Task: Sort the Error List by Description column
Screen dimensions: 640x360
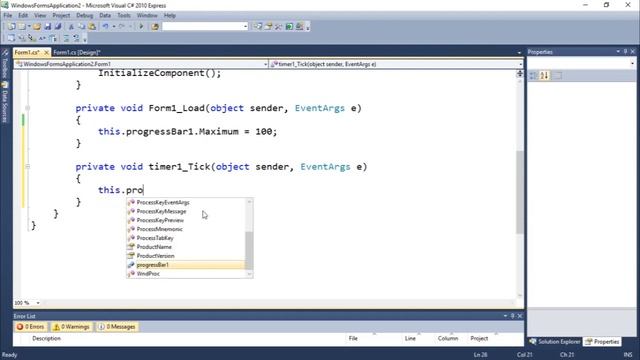Action: coord(47,338)
